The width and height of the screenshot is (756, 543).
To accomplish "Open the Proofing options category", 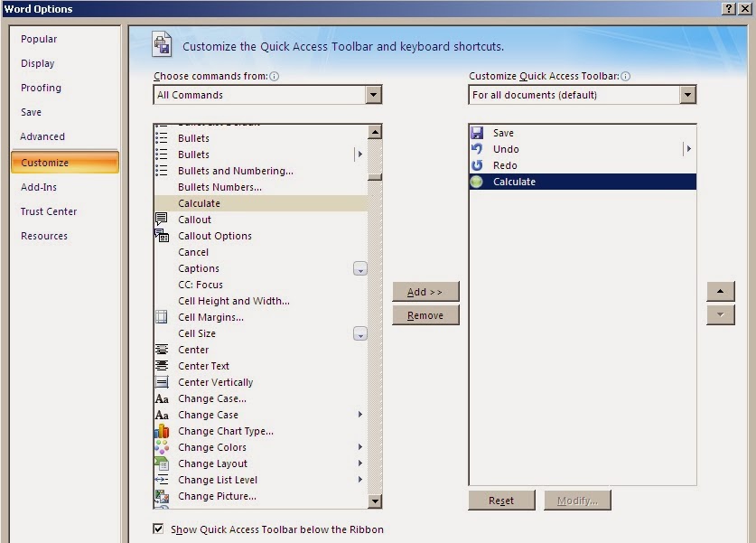I will (x=41, y=88).
